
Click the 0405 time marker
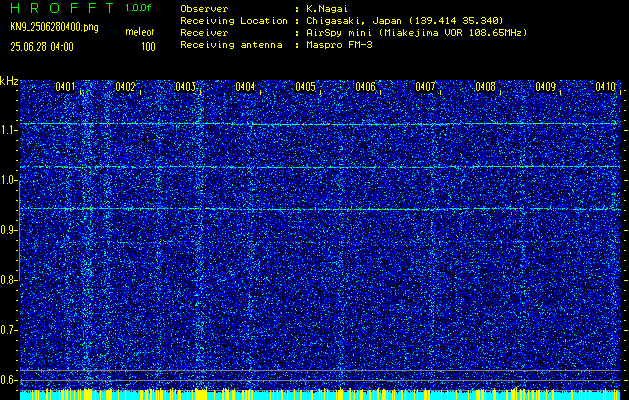305,87
